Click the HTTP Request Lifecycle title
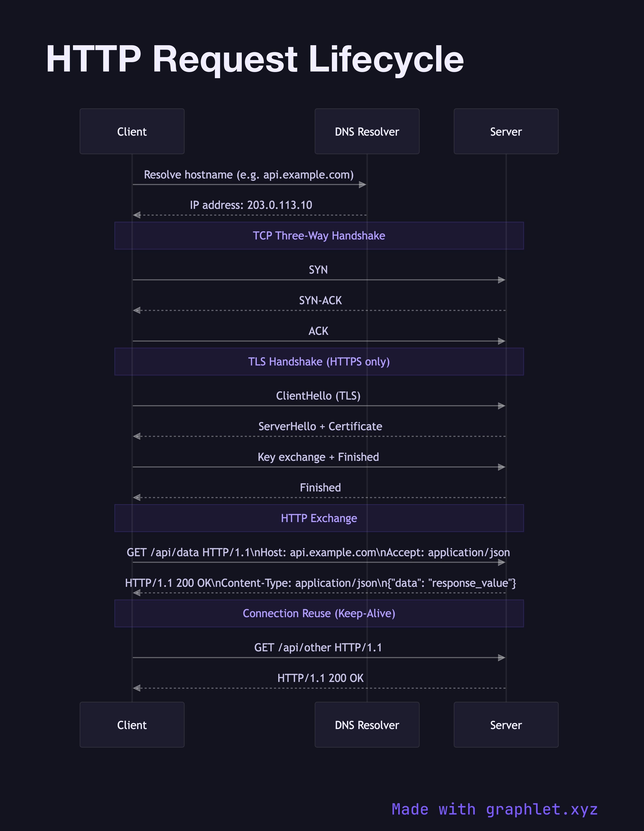This screenshot has height=831, width=644. coord(254,59)
